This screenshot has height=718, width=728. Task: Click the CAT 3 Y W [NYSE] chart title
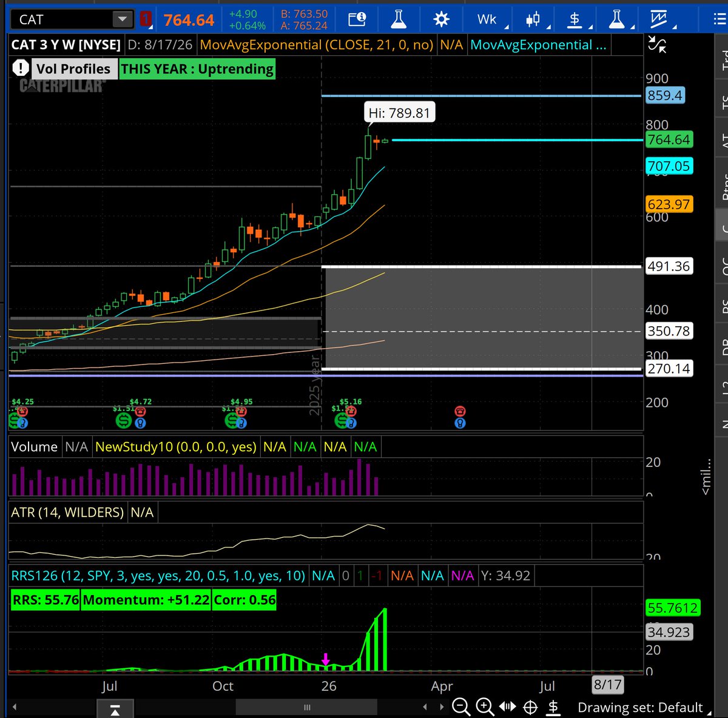(66, 45)
